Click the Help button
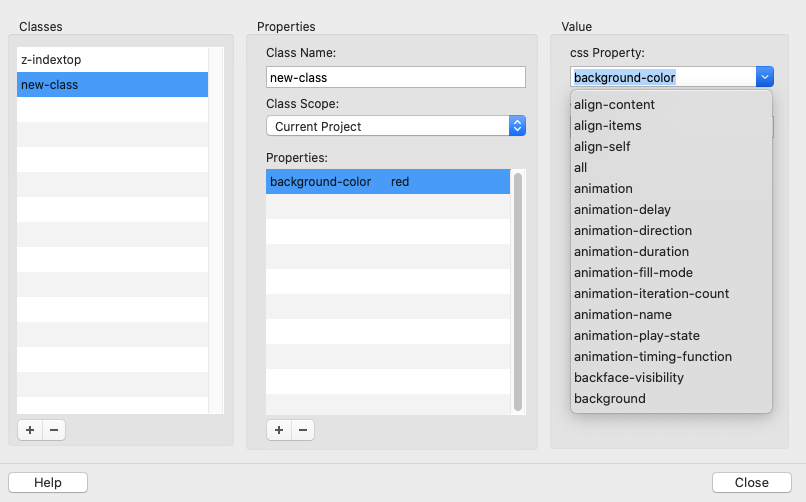Image resolution: width=806 pixels, height=502 pixels. click(x=48, y=482)
